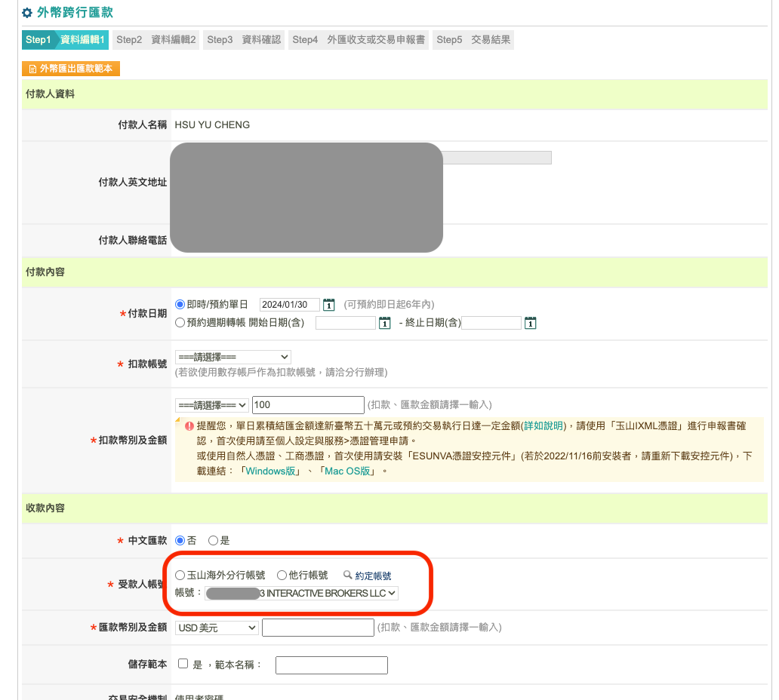Open 詳如說明 link in reminder

[x=543, y=426]
